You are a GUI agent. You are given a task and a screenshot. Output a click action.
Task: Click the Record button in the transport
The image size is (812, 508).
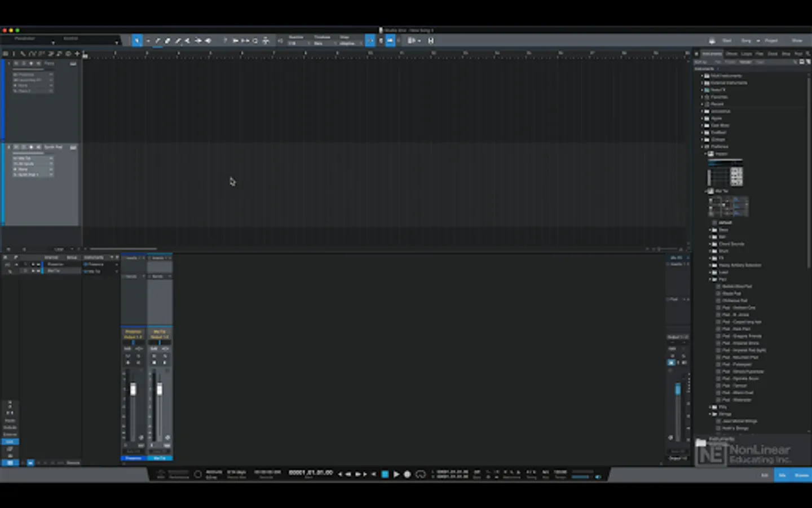[407, 474]
